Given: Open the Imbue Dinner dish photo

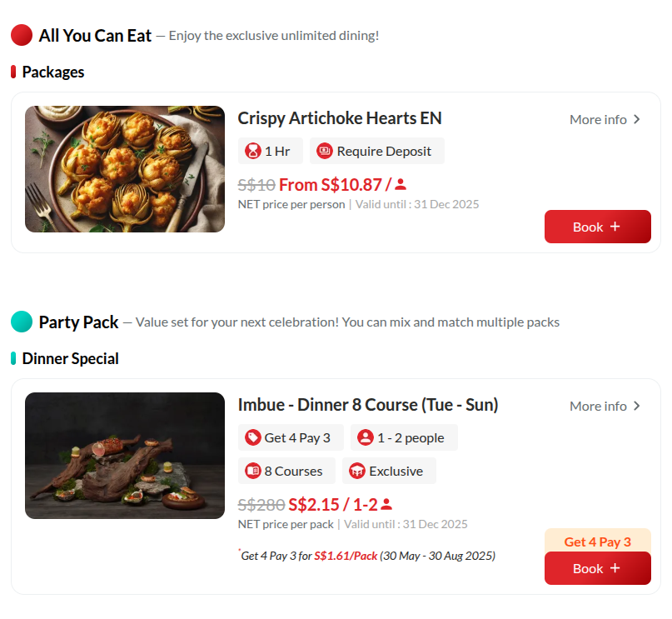Looking at the screenshot, I should (x=125, y=456).
